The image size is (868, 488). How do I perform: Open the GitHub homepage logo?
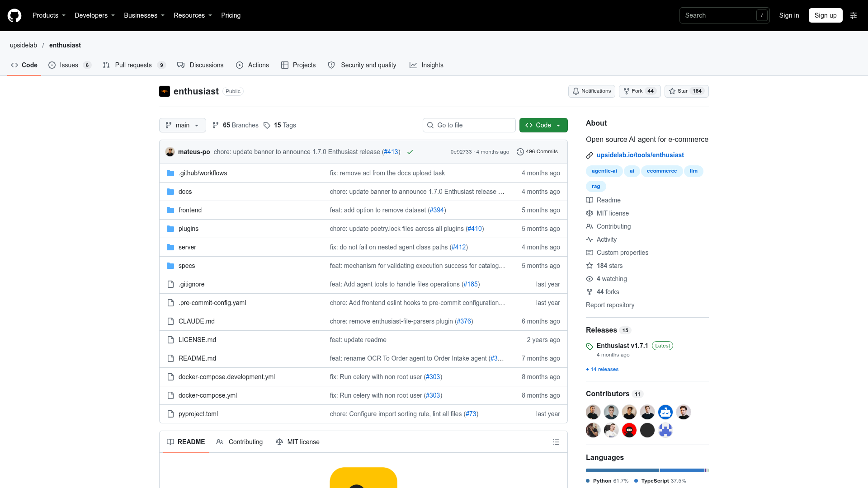point(14,15)
